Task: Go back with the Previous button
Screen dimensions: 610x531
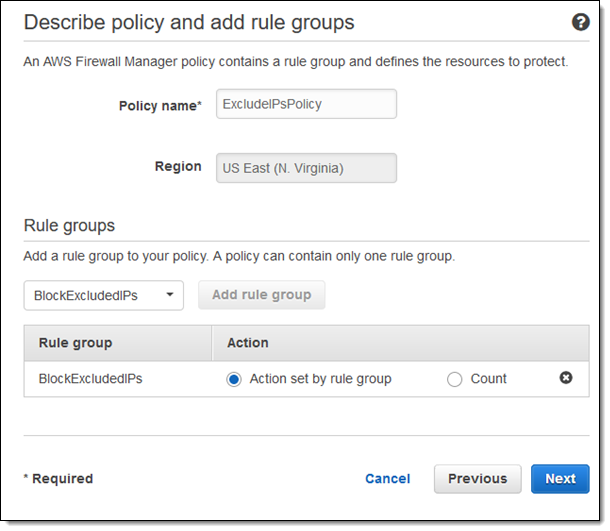Action: click(x=477, y=479)
